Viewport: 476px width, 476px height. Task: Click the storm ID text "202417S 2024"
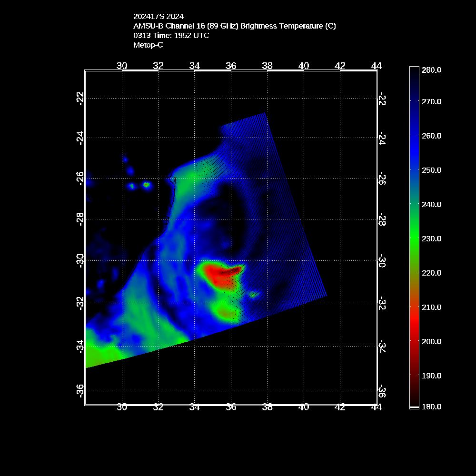(159, 16)
